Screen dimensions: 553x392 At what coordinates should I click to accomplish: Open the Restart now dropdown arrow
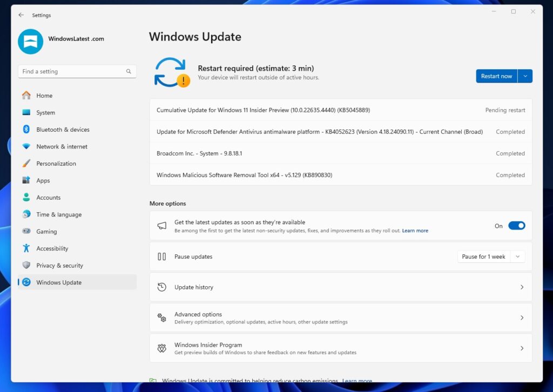(x=524, y=76)
